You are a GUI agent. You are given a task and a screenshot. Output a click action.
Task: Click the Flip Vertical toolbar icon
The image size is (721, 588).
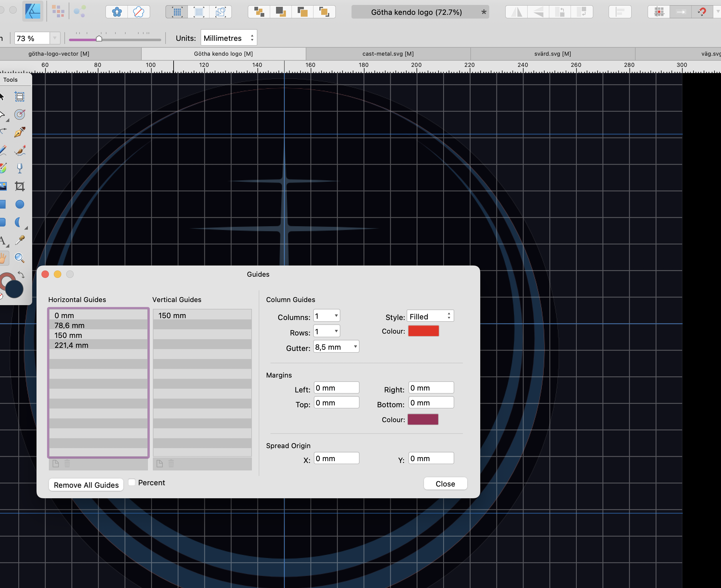tap(538, 12)
